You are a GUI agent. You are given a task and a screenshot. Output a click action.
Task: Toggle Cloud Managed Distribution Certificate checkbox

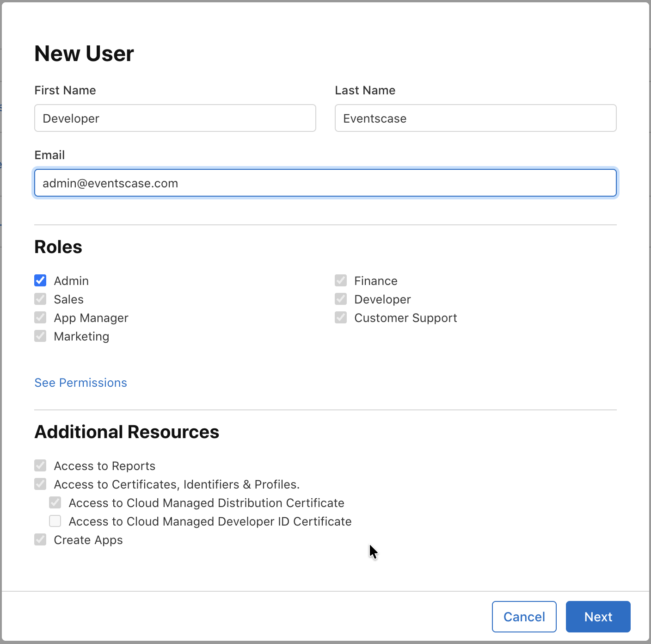[x=55, y=502]
